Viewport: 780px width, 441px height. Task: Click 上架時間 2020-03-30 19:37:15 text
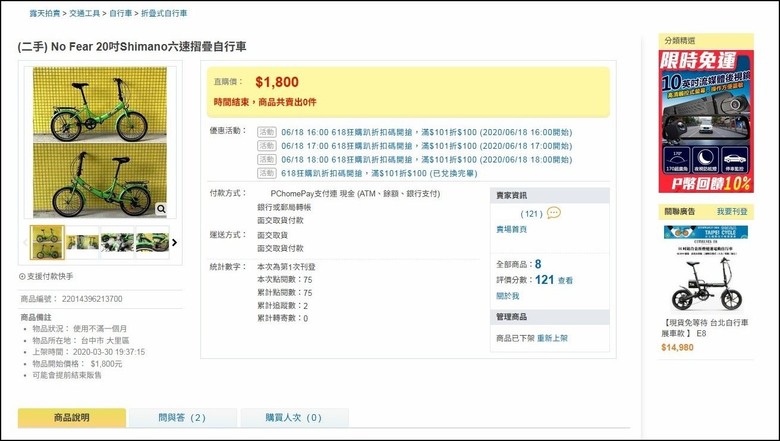pos(89,352)
